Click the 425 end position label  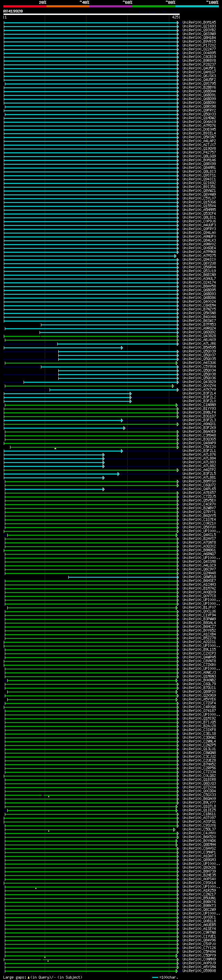(x=175, y=17)
